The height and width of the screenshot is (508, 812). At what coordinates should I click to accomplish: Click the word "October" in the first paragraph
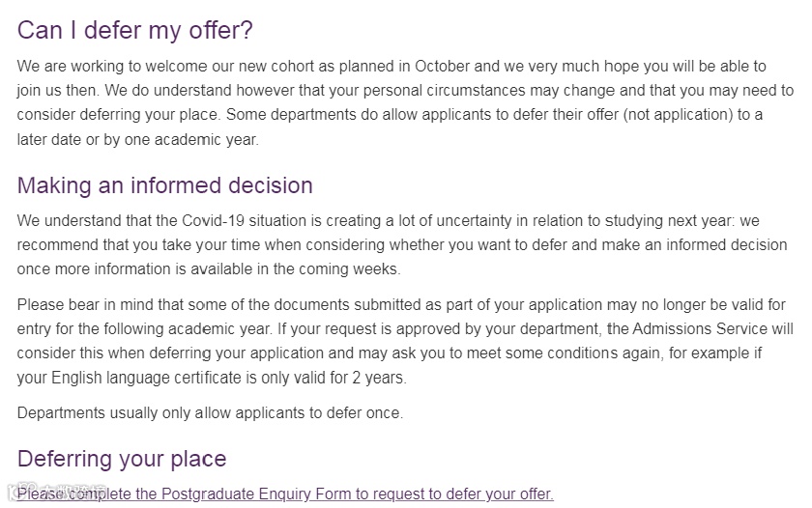(x=443, y=66)
